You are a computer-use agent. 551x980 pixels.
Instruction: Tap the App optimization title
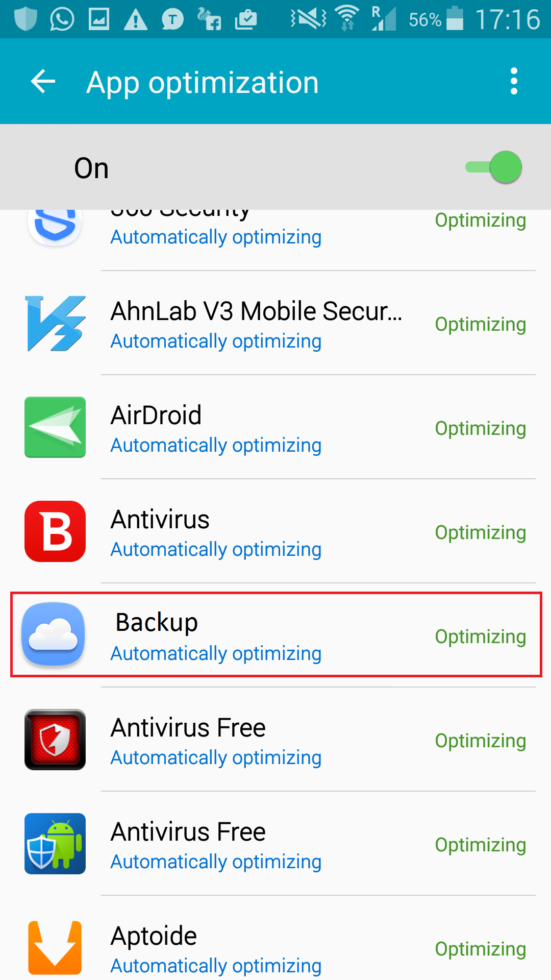(x=203, y=83)
